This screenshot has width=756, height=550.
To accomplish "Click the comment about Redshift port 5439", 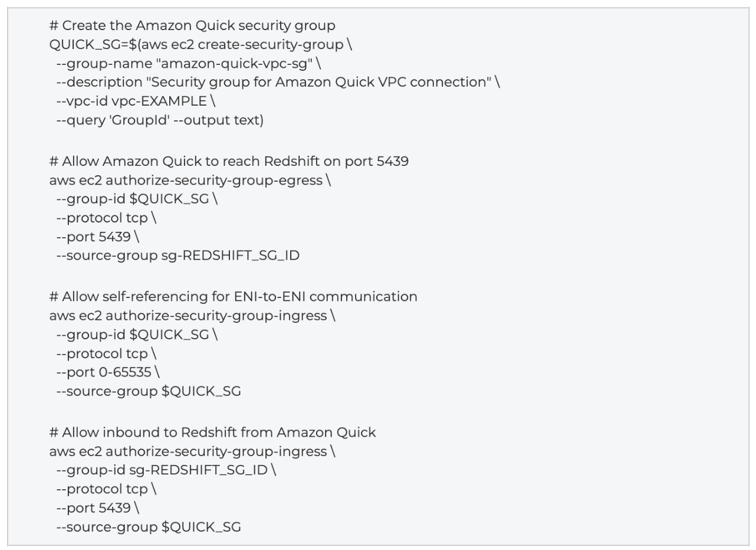I will tap(229, 162).
